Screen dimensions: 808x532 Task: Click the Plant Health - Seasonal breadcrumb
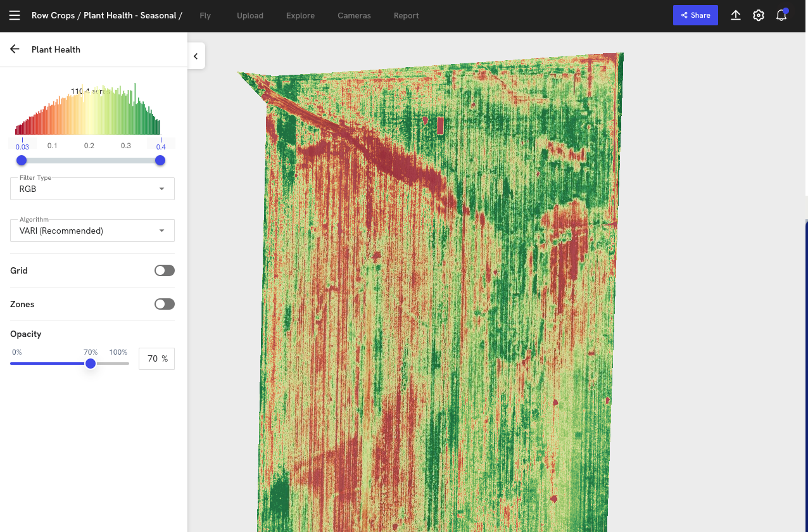(130, 15)
